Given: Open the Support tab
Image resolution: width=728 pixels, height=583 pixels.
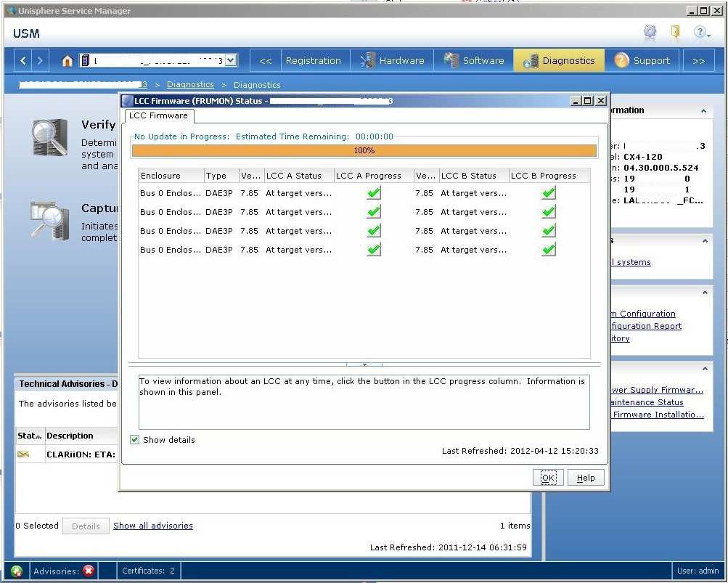Looking at the screenshot, I should tap(642, 61).
